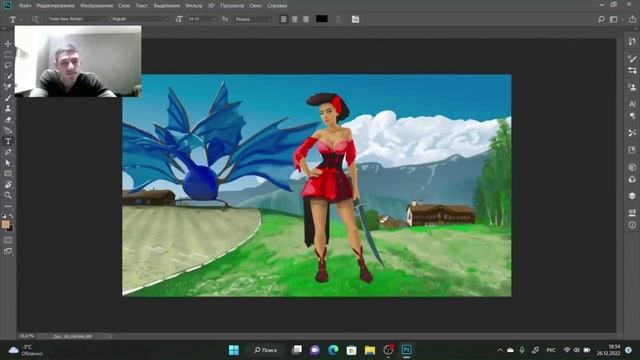Open the font family dropdown
The width and height of the screenshot is (640, 360).
[77, 19]
